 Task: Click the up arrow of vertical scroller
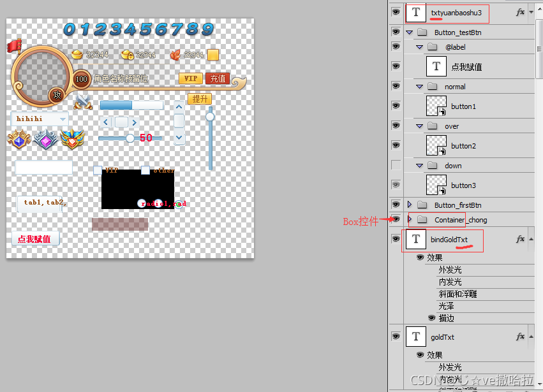pos(179,107)
